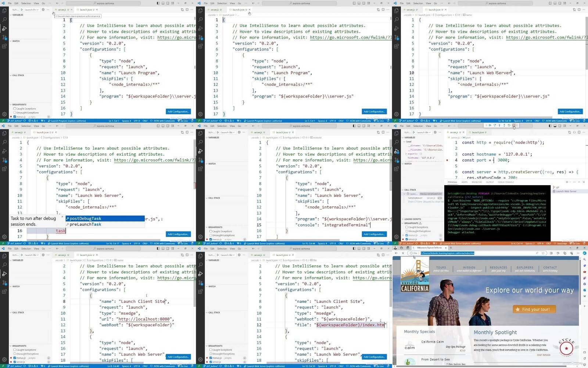Split the editor in top-left VS Code window
This screenshot has height=368, width=588.
[187, 10]
